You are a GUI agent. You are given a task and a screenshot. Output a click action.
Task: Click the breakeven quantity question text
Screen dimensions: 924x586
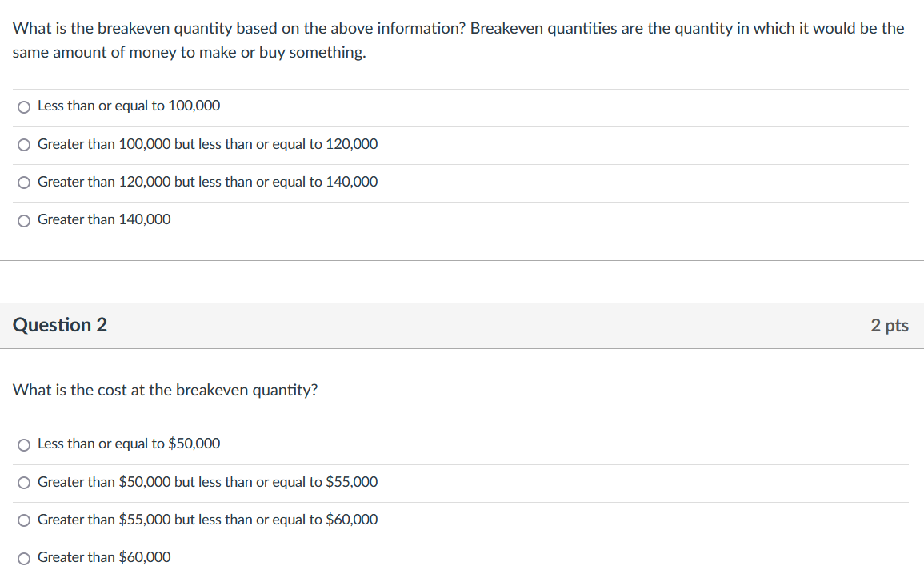[458, 40]
